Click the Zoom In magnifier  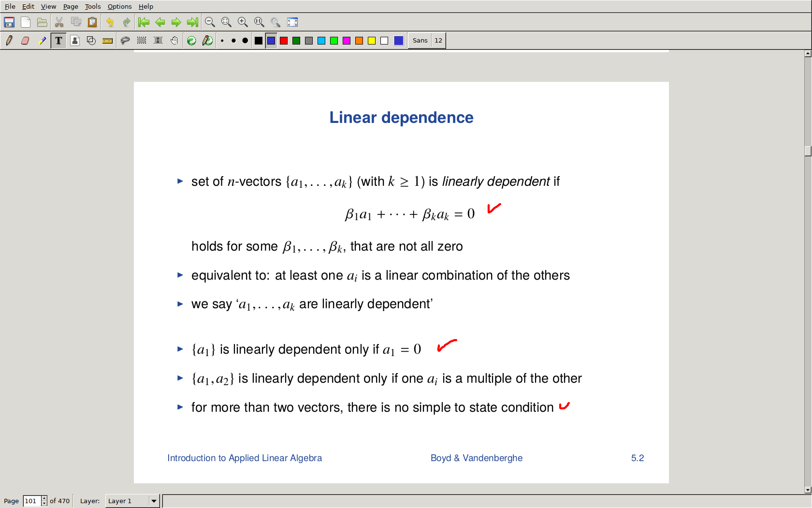point(243,22)
